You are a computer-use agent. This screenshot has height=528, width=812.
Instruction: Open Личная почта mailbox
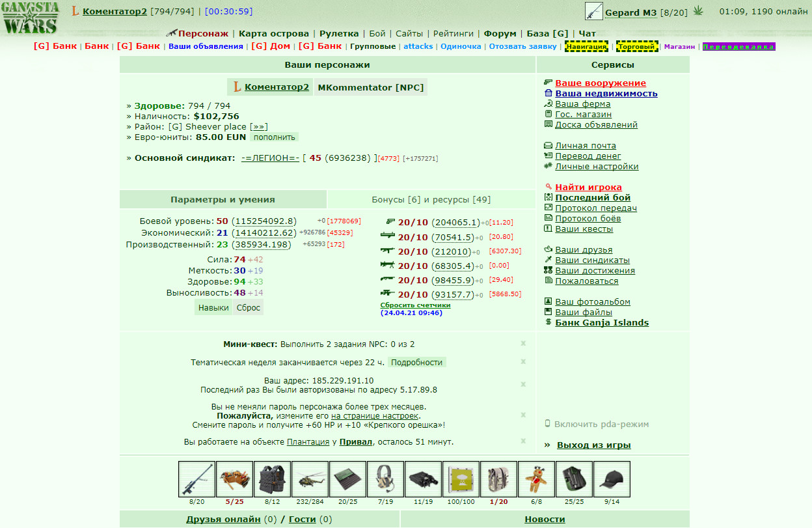586,145
